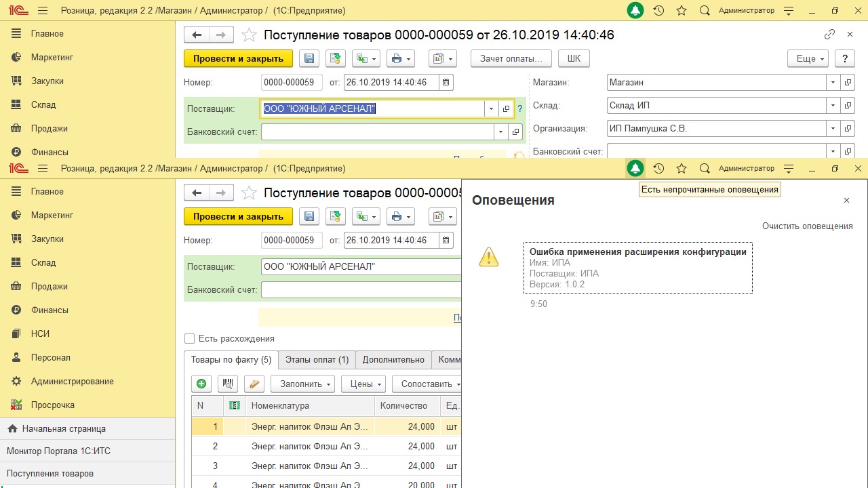Open favorites star in lower window title bar
The height and width of the screenshot is (488, 868).
click(x=682, y=169)
